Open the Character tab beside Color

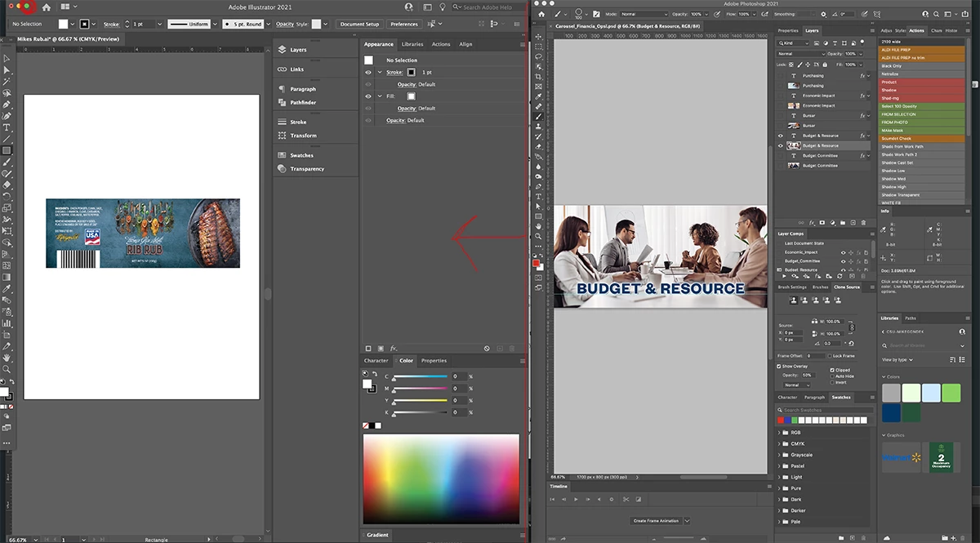376,360
